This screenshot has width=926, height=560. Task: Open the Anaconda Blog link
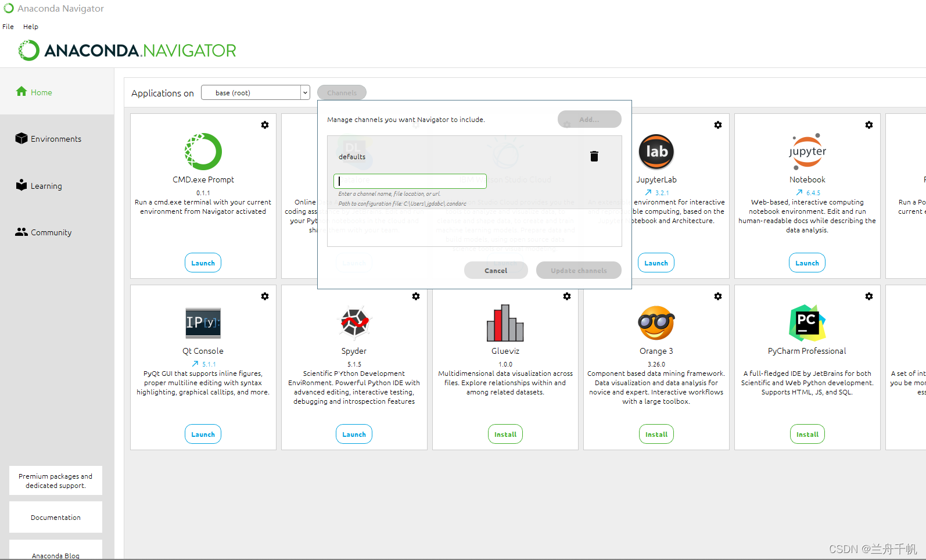pyautogui.click(x=56, y=550)
